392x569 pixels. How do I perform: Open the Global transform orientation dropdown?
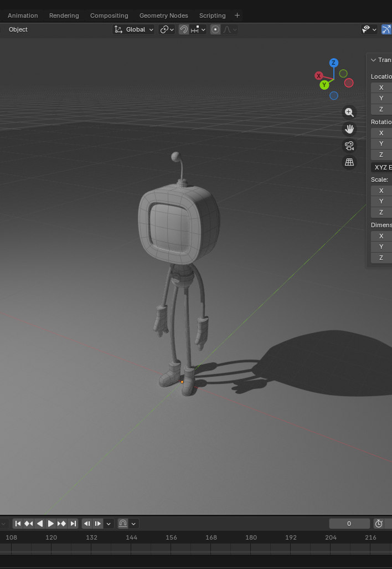(x=134, y=29)
